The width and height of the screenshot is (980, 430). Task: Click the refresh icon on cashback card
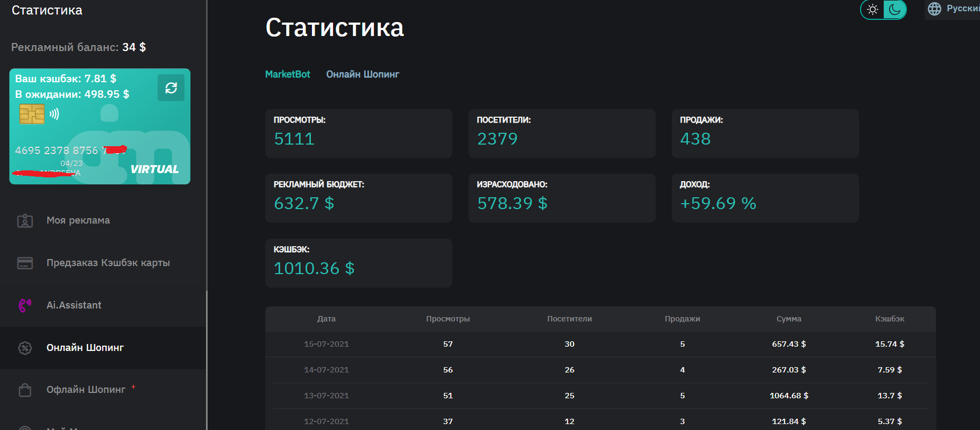[171, 88]
